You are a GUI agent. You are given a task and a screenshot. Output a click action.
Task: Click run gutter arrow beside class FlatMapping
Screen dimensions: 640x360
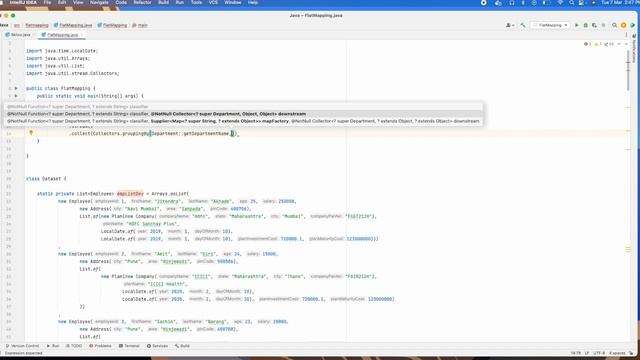point(16,88)
